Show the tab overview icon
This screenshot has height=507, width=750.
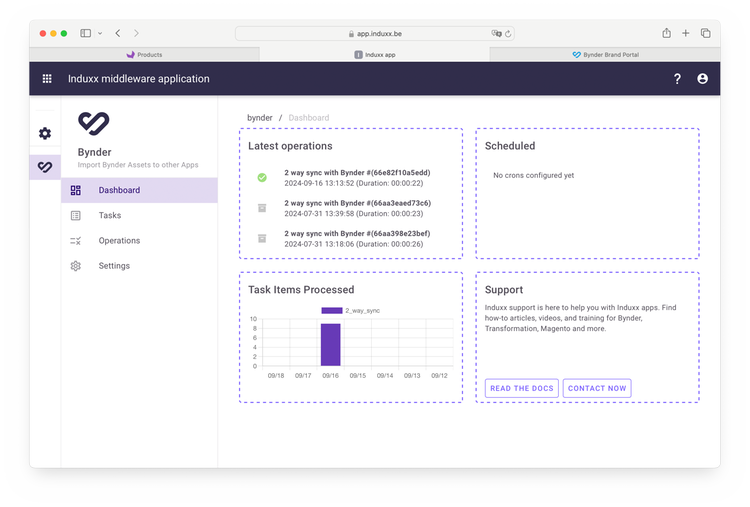click(x=706, y=33)
